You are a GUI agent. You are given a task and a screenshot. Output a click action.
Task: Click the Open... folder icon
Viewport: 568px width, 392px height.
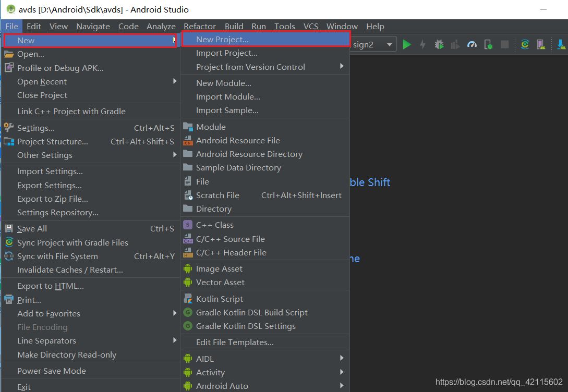(9, 54)
